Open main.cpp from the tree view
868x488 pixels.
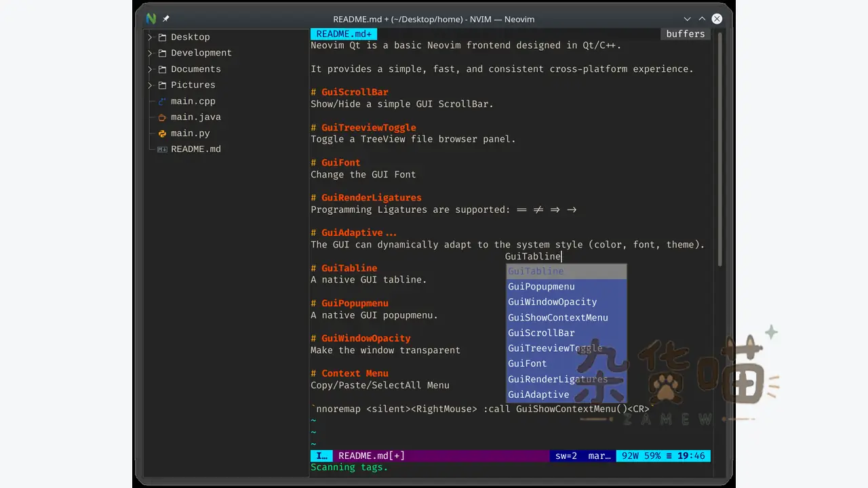(x=193, y=101)
